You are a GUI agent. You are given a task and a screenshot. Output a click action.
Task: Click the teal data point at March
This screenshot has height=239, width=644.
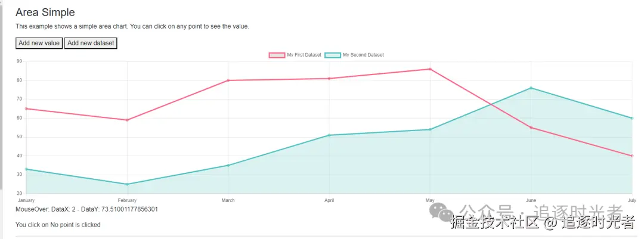click(x=228, y=165)
